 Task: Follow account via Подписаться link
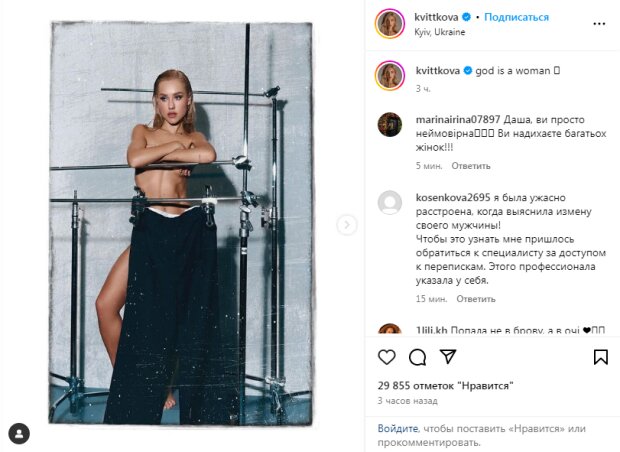518,17
